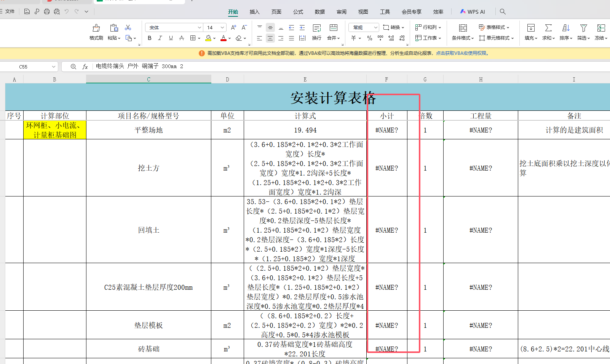610x364 pixels.
Task: Click the justify alignment icon
Action: coord(291,38)
